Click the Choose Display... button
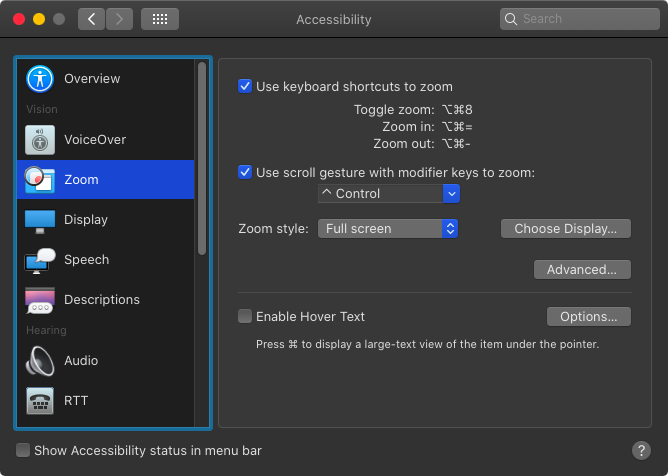The height and width of the screenshot is (476, 668). [566, 229]
